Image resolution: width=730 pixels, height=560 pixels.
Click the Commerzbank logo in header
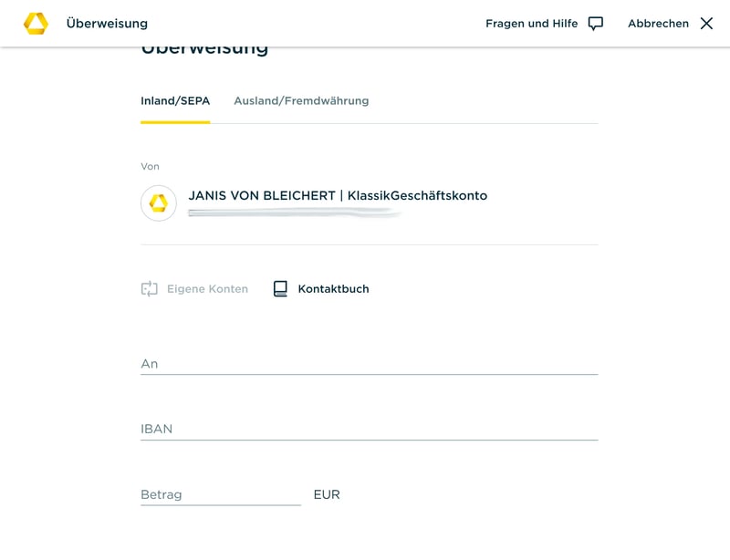click(36, 24)
